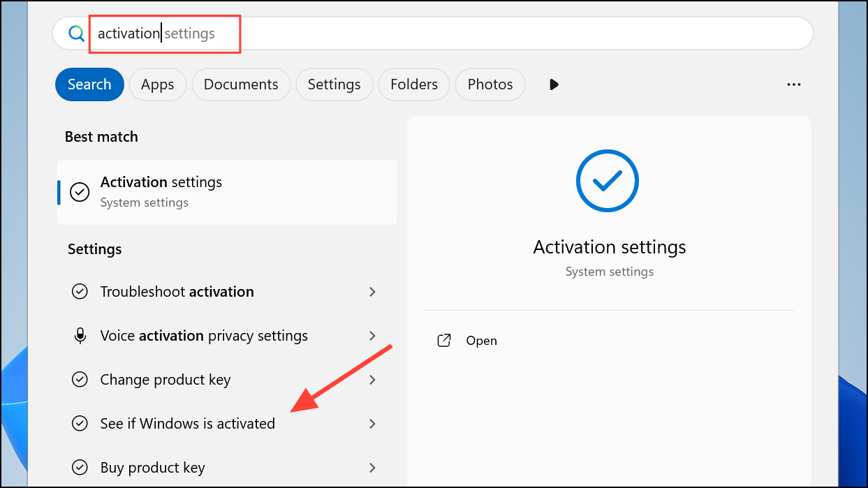Click microphone icon for Voice activation
Viewport: 868px width, 488px height.
(x=80, y=336)
